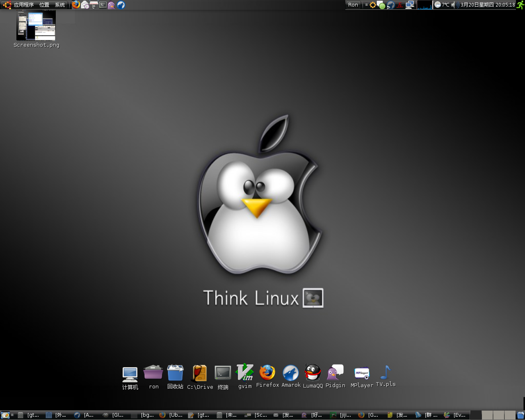Switch to the [Sc... taskbar window
This screenshot has width=525, height=420.
coord(256,415)
